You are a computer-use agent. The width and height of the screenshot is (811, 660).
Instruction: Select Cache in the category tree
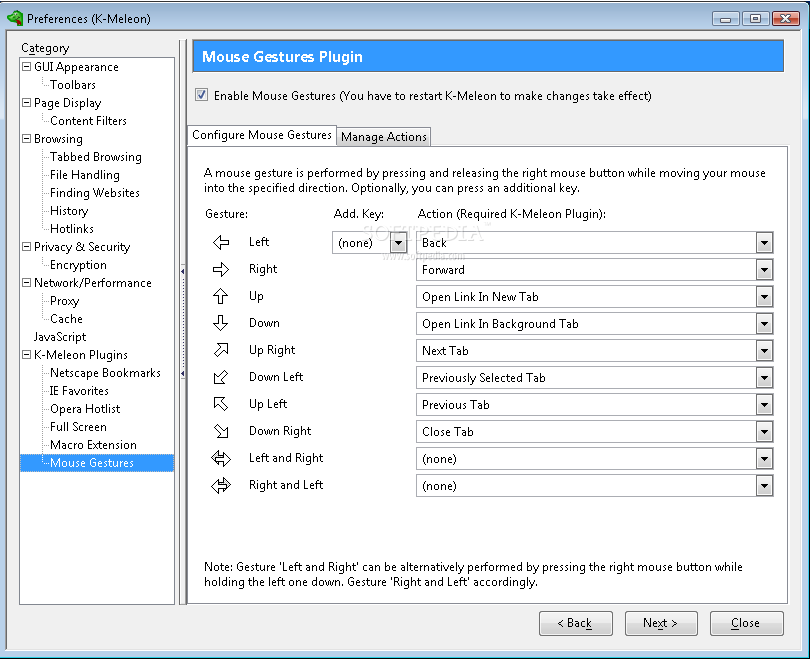coord(66,319)
